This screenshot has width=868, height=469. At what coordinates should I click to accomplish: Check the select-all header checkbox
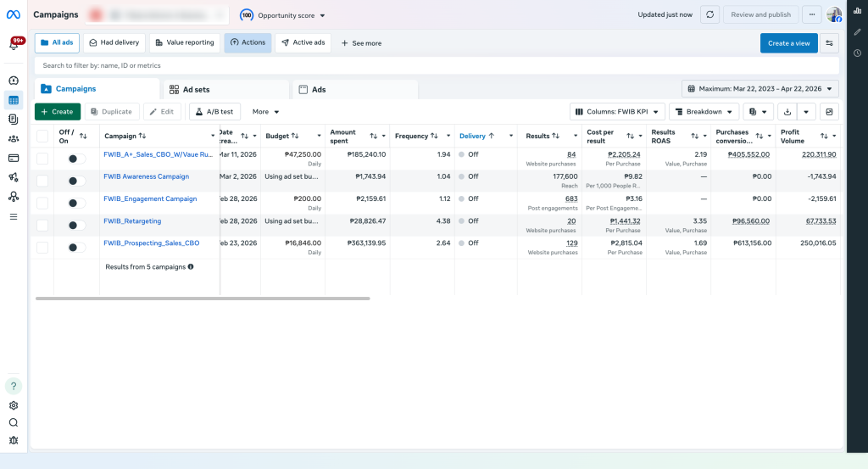[x=42, y=137]
